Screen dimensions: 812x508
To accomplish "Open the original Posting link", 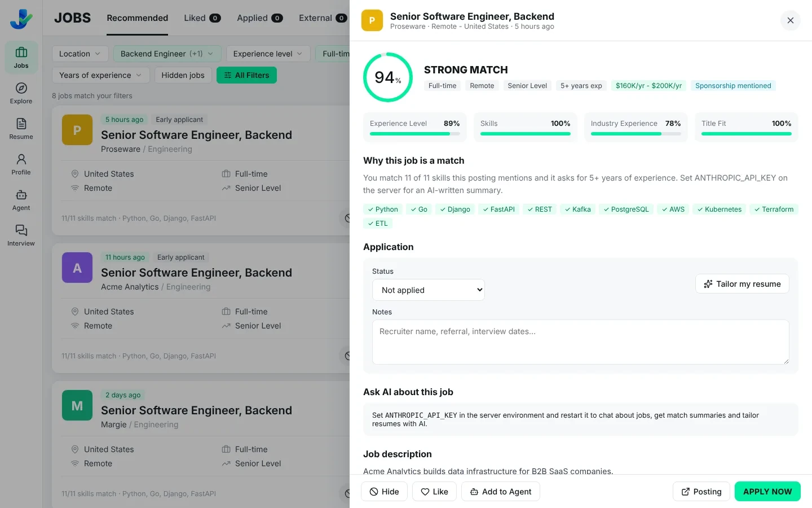I will point(701,492).
